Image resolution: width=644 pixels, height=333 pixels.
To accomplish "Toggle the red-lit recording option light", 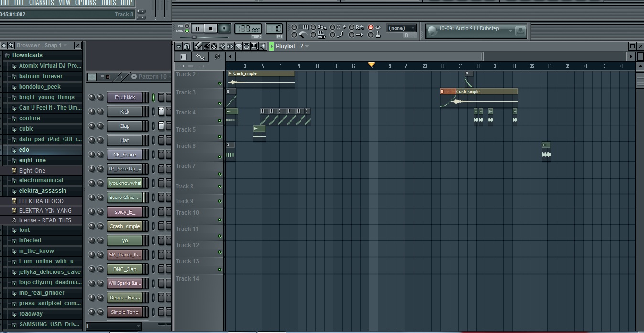I will (x=370, y=27).
